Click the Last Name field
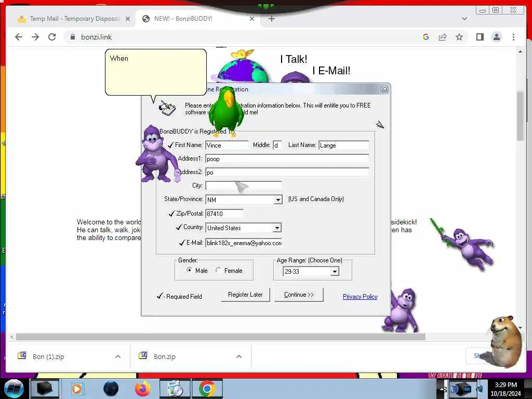This screenshot has width=532, height=399. click(x=344, y=145)
